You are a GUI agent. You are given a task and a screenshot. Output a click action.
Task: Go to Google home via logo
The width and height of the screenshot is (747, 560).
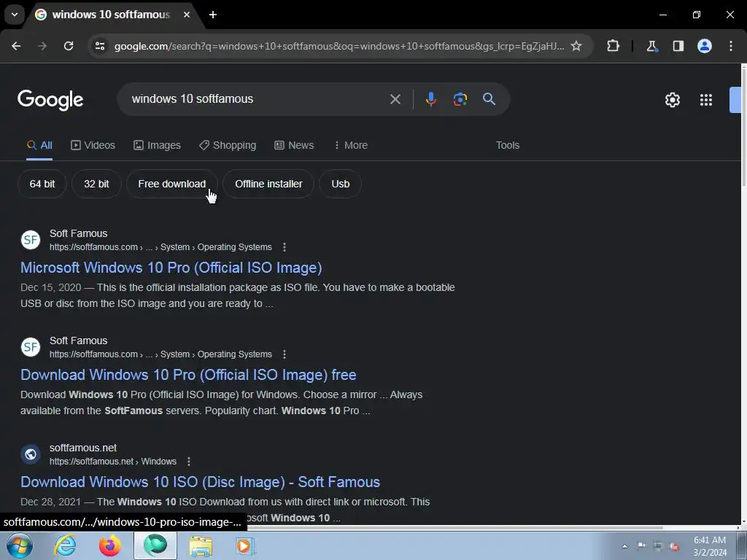point(50,100)
